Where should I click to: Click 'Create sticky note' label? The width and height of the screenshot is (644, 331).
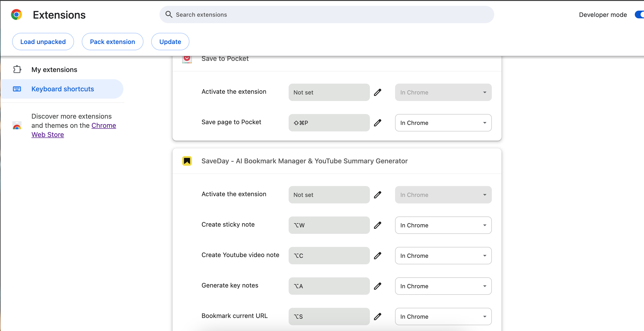(228, 224)
